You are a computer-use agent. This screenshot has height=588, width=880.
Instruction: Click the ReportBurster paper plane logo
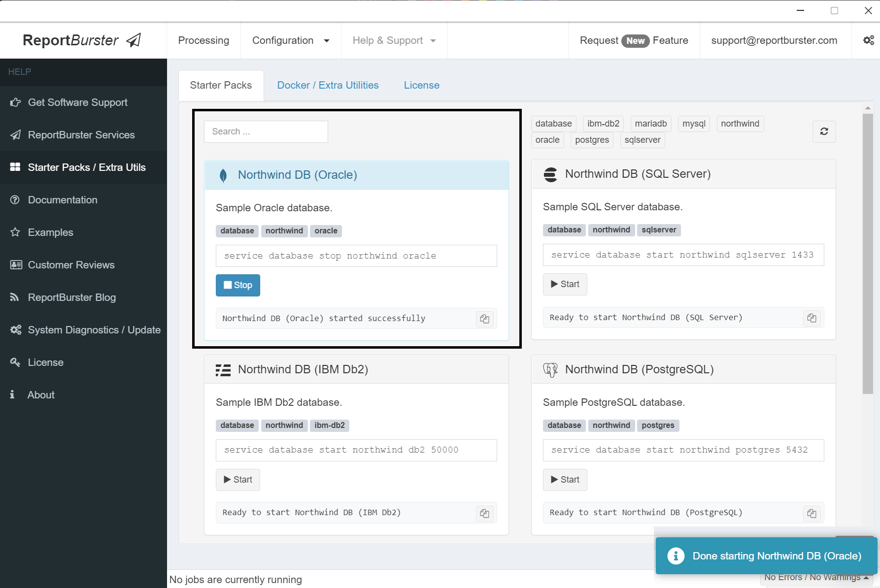point(132,40)
